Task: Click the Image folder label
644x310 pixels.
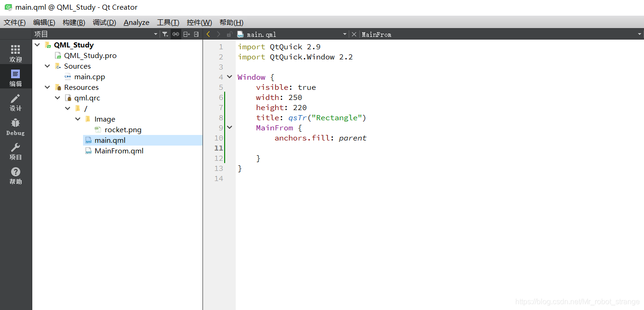Action: (x=105, y=119)
